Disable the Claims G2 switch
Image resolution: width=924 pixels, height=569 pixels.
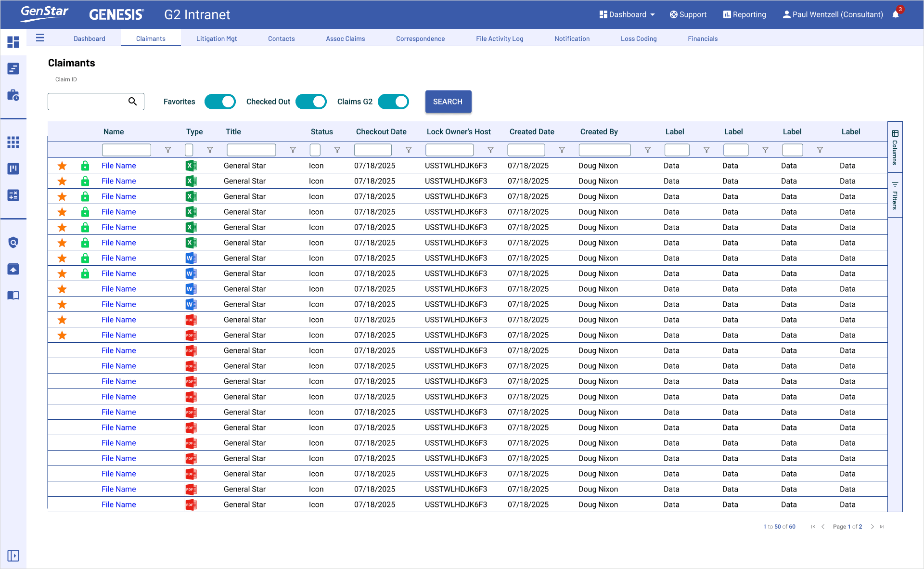click(393, 102)
